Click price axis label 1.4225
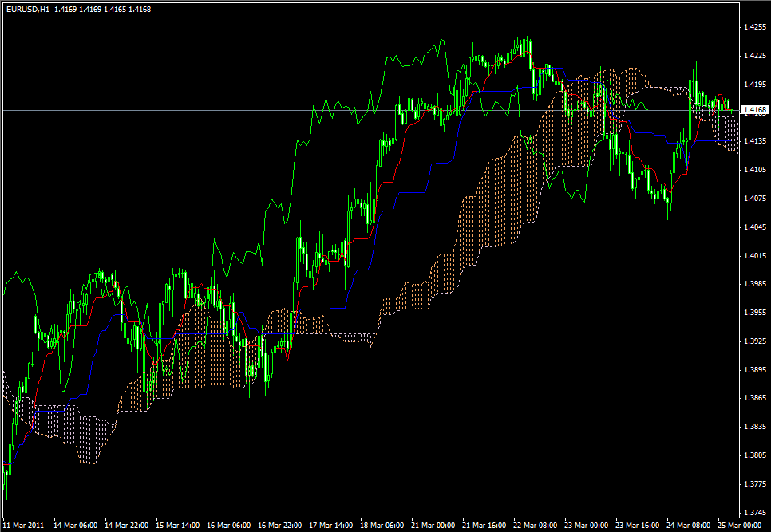This screenshot has height=532, width=771. coord(755,56)
